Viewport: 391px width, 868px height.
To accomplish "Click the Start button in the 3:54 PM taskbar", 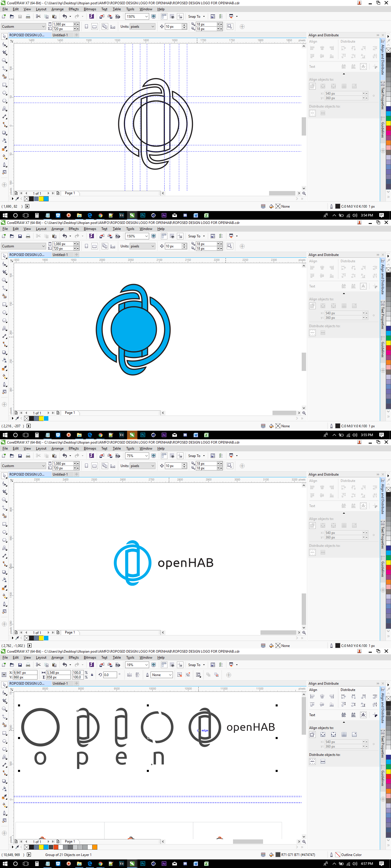I will point(5,215).
